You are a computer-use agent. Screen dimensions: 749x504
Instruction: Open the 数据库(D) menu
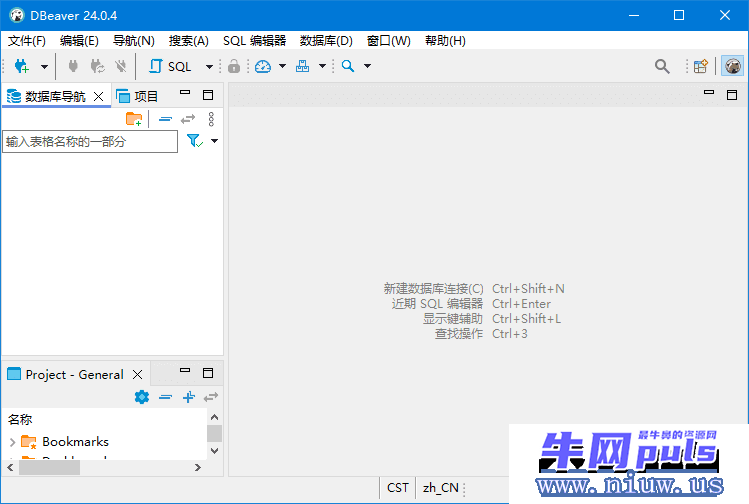tap(326, 41)
